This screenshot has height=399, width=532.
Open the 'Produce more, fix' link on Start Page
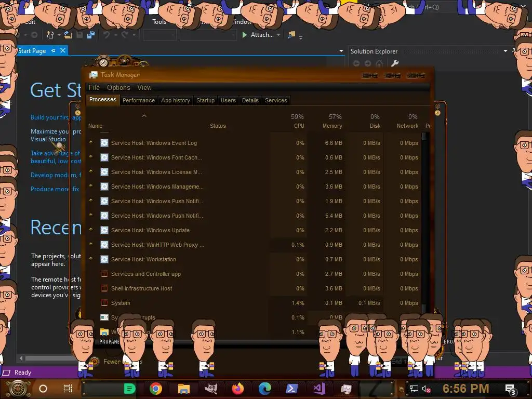click(x=55, y=189)
